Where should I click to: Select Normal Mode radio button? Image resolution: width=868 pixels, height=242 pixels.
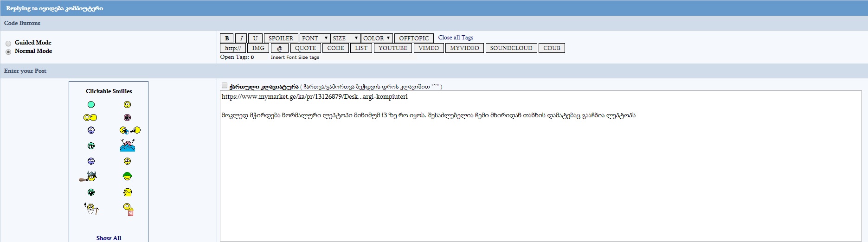click(x=8, y=52)
